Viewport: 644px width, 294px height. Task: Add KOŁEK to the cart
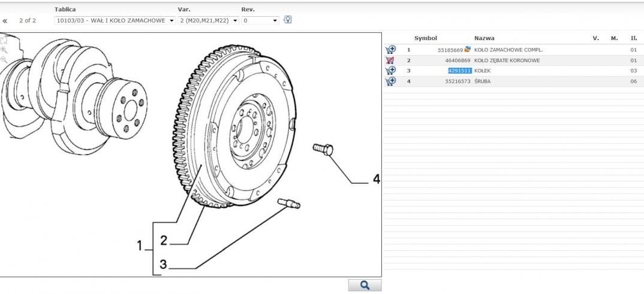click(x=390, y=71)
